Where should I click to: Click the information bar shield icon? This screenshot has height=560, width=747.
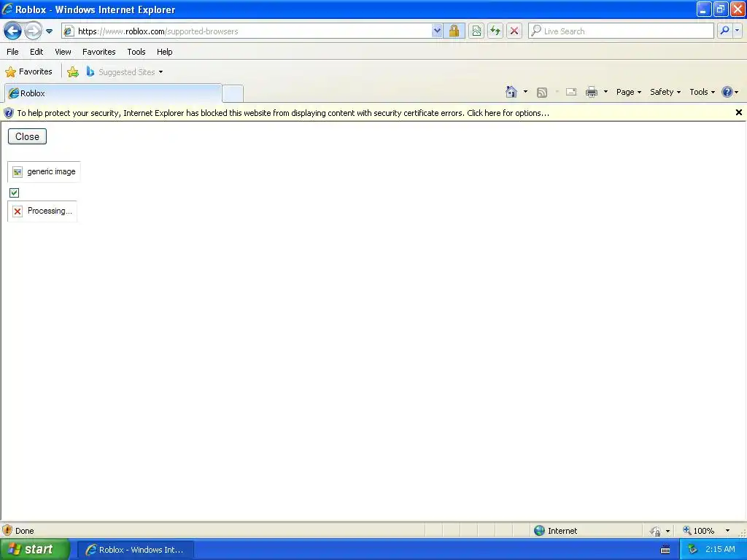9,113
